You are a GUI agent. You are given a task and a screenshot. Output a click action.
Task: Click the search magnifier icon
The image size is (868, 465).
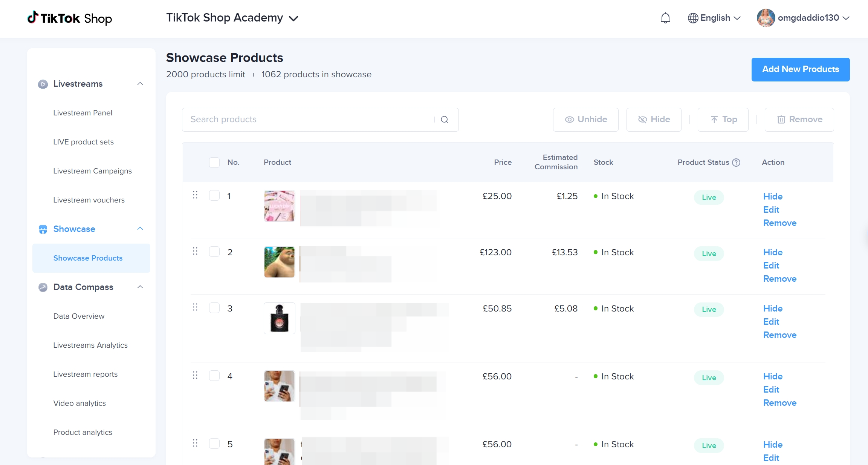coord(445,120)
